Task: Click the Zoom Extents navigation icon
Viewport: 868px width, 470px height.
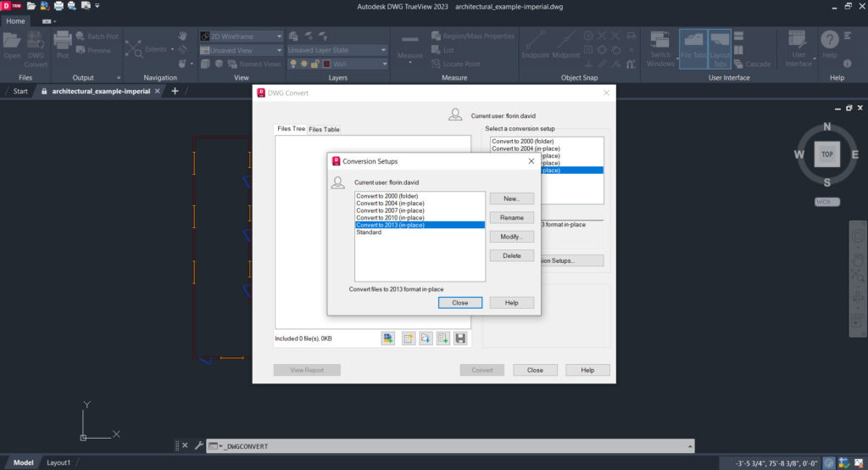Action: [133, 49]
